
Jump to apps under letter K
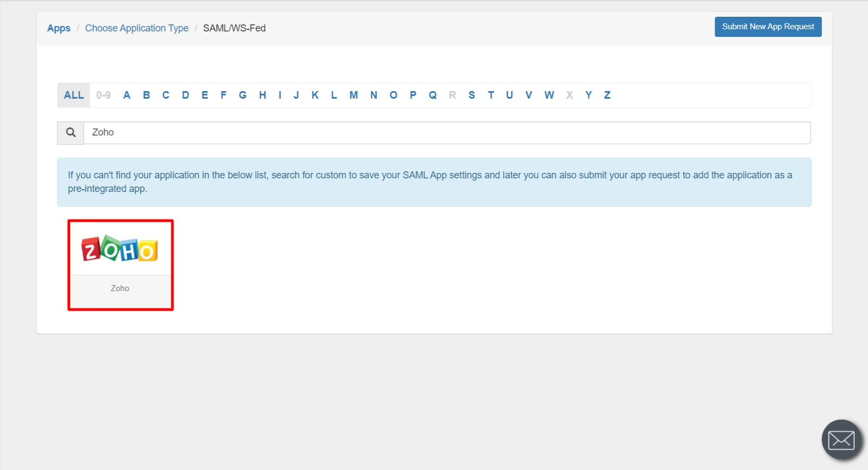point(315,95)
